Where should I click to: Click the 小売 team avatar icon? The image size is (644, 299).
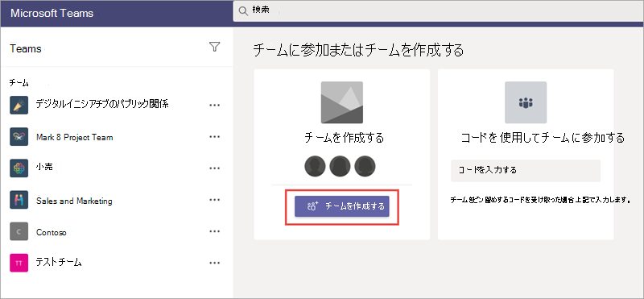(19, 168)
